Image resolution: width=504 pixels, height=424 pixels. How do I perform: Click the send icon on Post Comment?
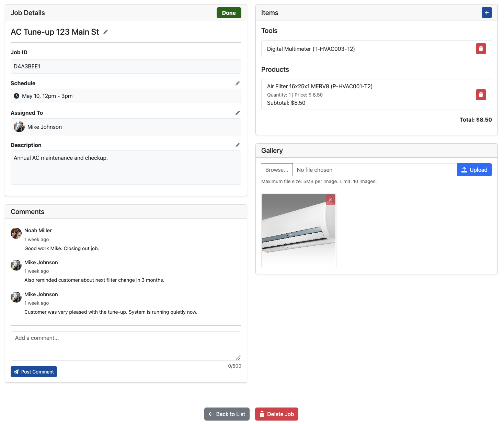click(x=16, y=371)
